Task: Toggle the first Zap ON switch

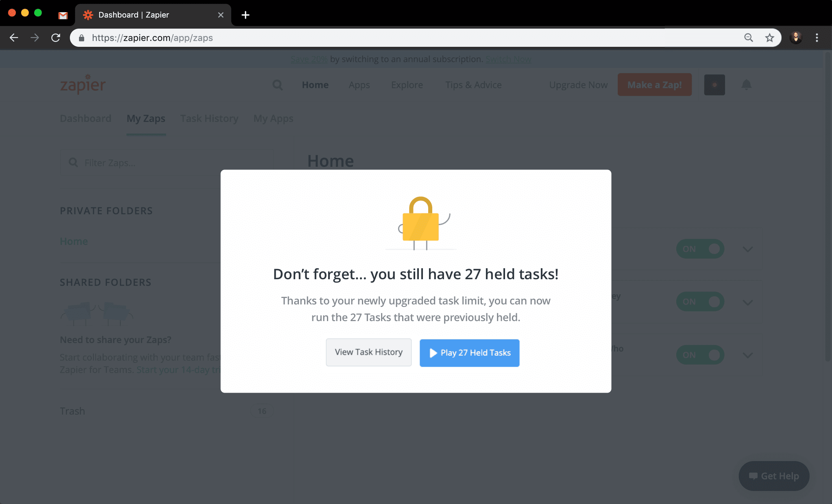Action: (700, 249)
